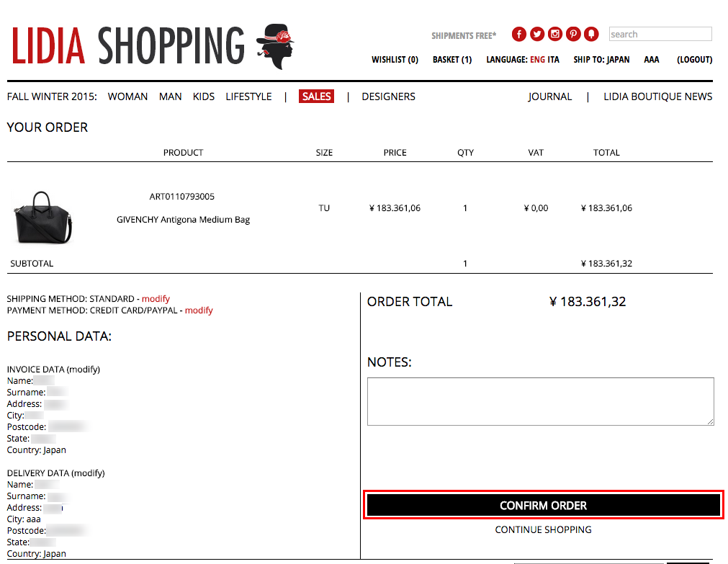Viewport: 728px width, 564px height.
Task: Click the Personal Data heading
Action: (x=60, y=336)
